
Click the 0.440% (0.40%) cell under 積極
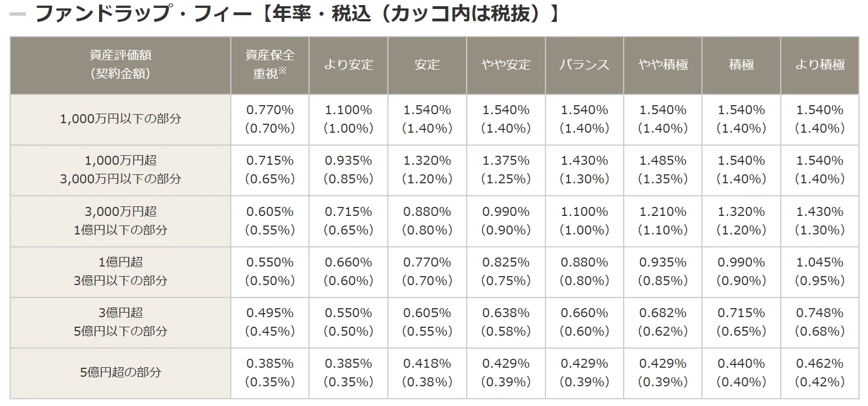[741, 372]
